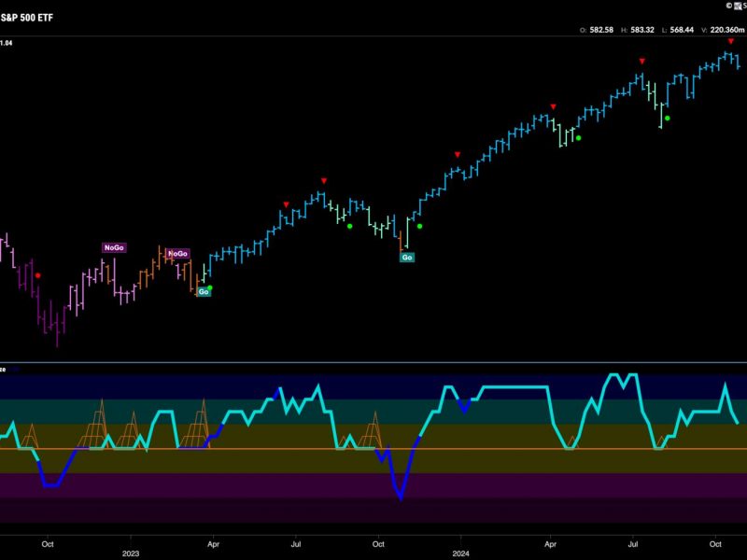Click the Oct 2024 time axis label

pyautogui.click(x=715, y=544)
